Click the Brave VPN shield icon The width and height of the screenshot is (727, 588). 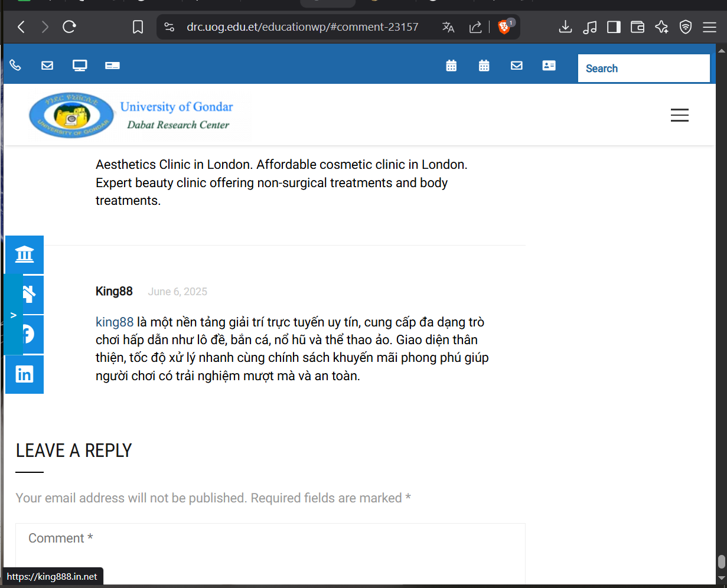coord(686,27)
